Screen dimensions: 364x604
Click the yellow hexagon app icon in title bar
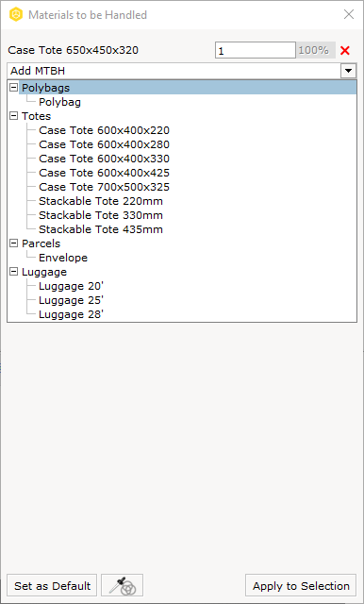[16, 15]
